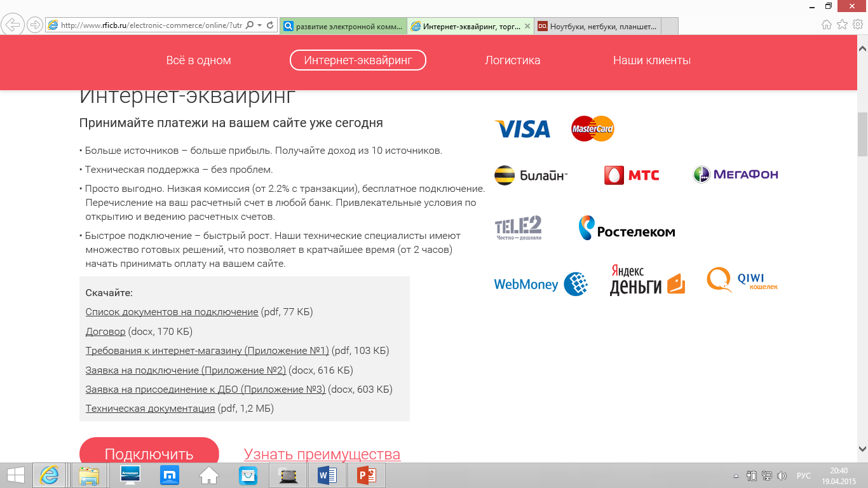Go back with the browser Back arrow
The image size is (868, 488).
point(13,25)
